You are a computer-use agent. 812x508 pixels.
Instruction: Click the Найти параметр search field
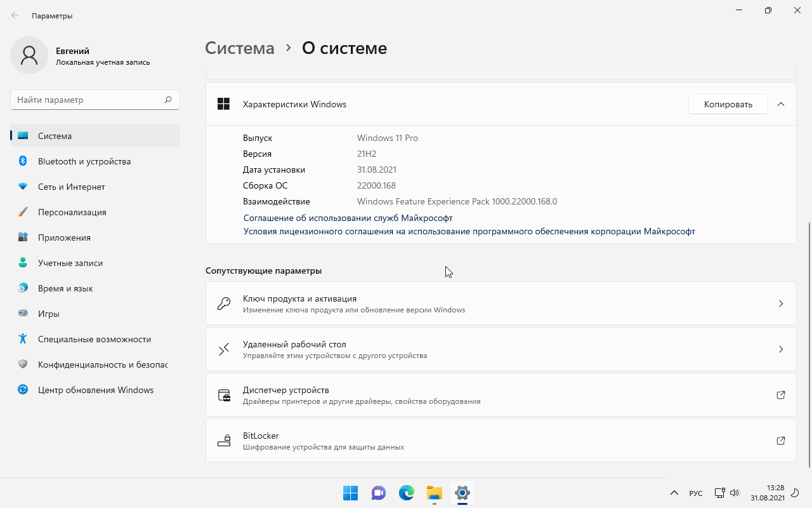tap(95, 100)
